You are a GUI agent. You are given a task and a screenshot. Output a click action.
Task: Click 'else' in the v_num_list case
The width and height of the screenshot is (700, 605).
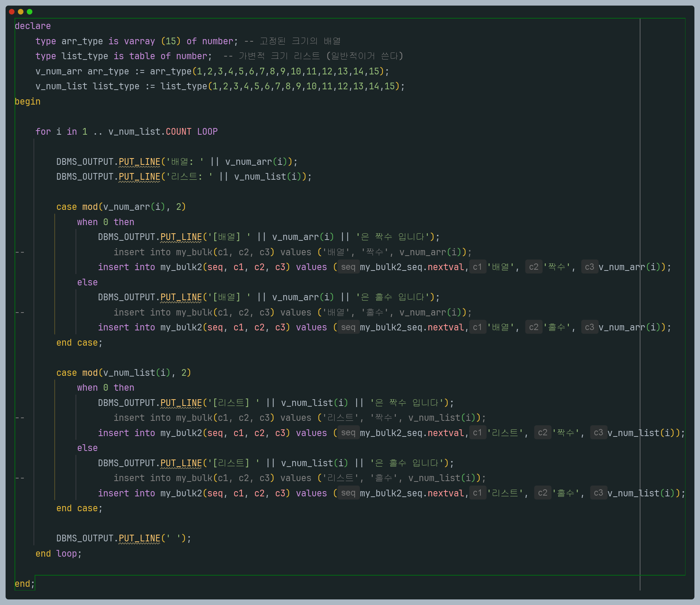tap(87, 448)
